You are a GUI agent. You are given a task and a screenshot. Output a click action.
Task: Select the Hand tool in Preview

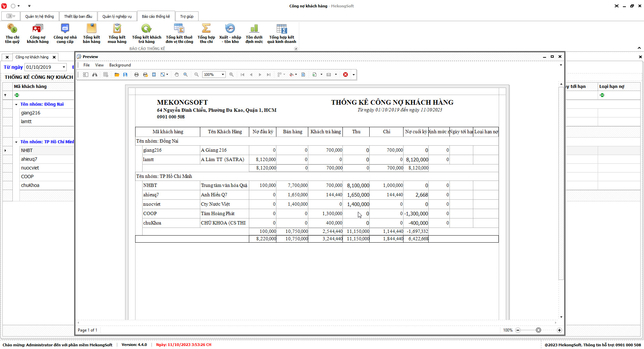coord(177,74)
